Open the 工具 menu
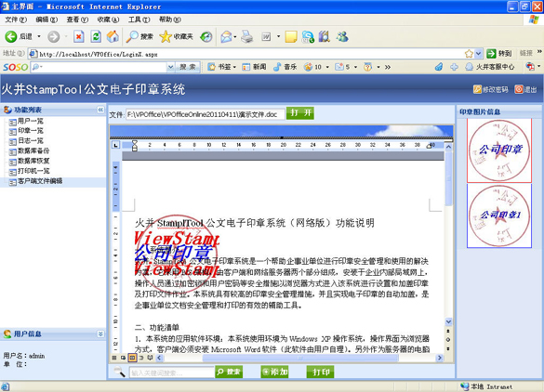Viewport: 544px width, 392px height. coord(139,20)
